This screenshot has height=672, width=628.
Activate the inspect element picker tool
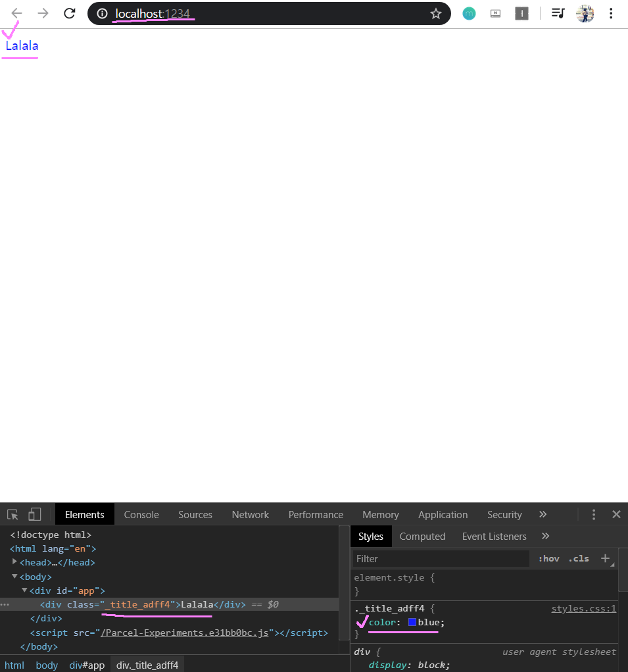coord(12,514)
